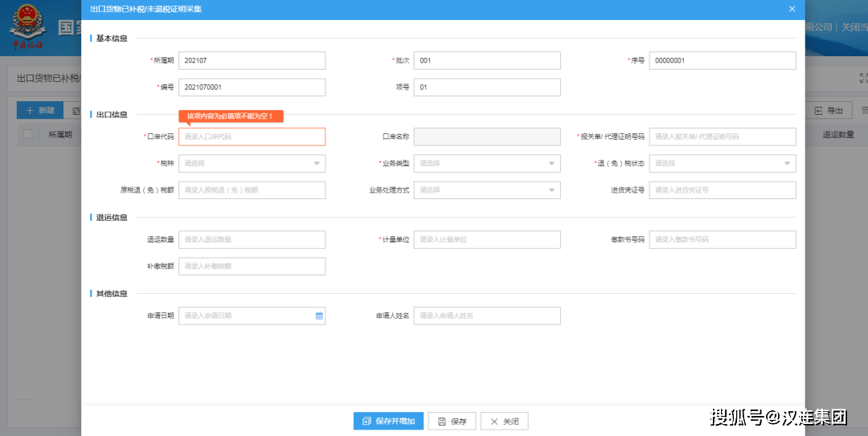Click the 出口货物已补税 background page tab title

[49, 79]
